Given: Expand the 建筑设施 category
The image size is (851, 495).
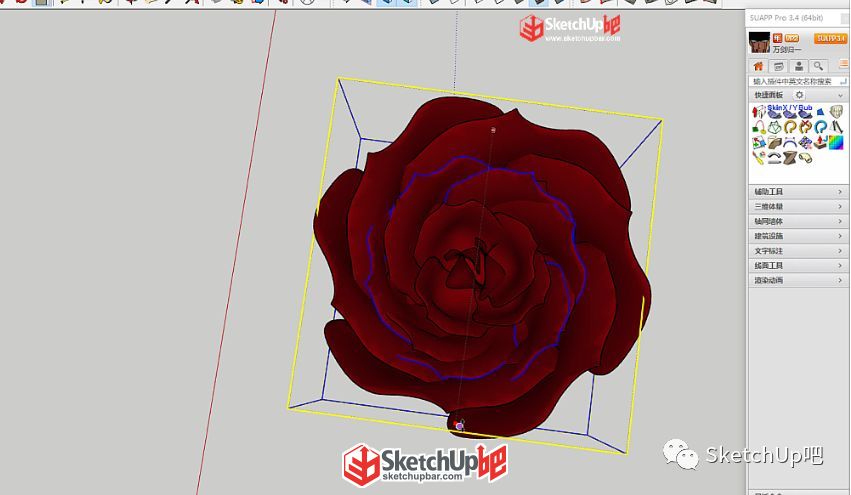Looking at the screenshot, I should (x=798, y=236).
